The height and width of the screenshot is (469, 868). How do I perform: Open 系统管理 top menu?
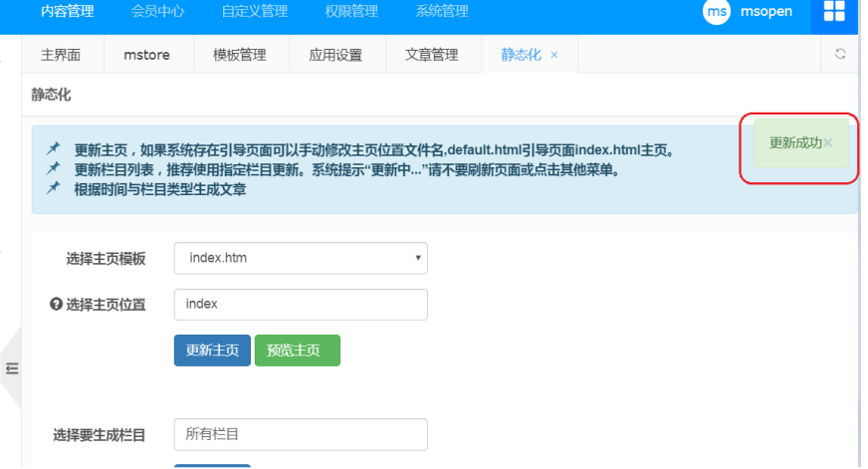(442, 11)
